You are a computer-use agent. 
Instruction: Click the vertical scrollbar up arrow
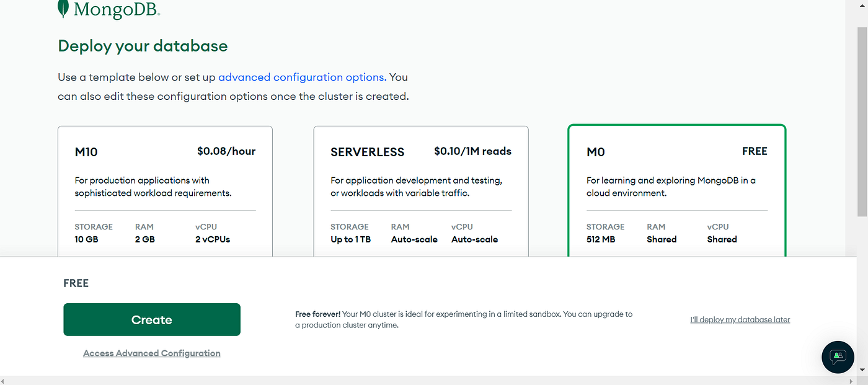[862, 5]
